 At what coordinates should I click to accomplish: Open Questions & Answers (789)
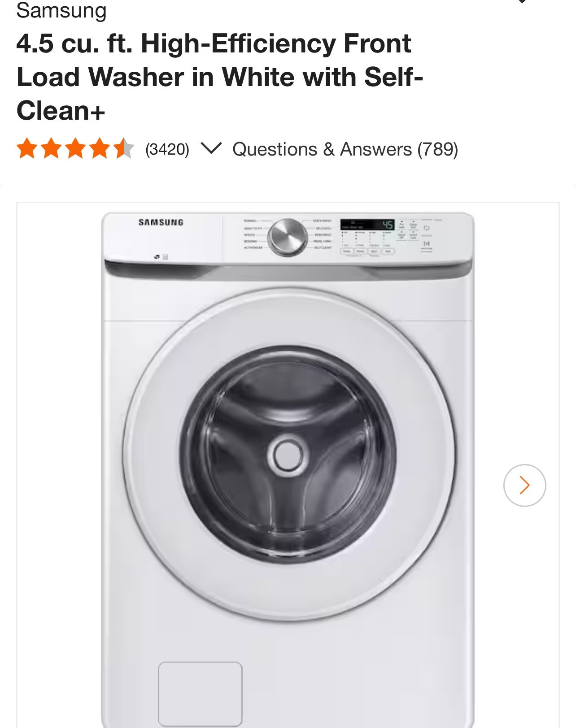point(345,149)
